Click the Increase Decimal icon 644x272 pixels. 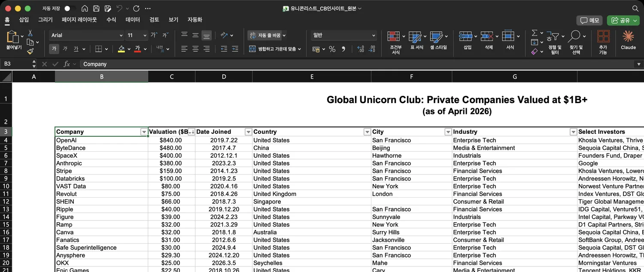point(361,49)
